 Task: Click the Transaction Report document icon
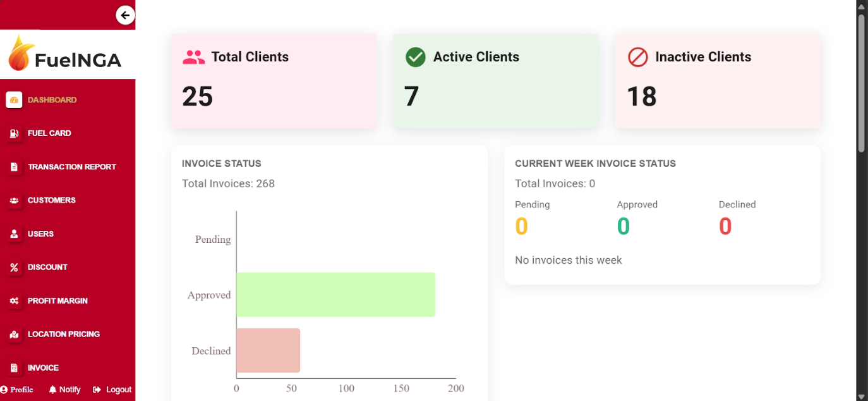tap(14, 167)
